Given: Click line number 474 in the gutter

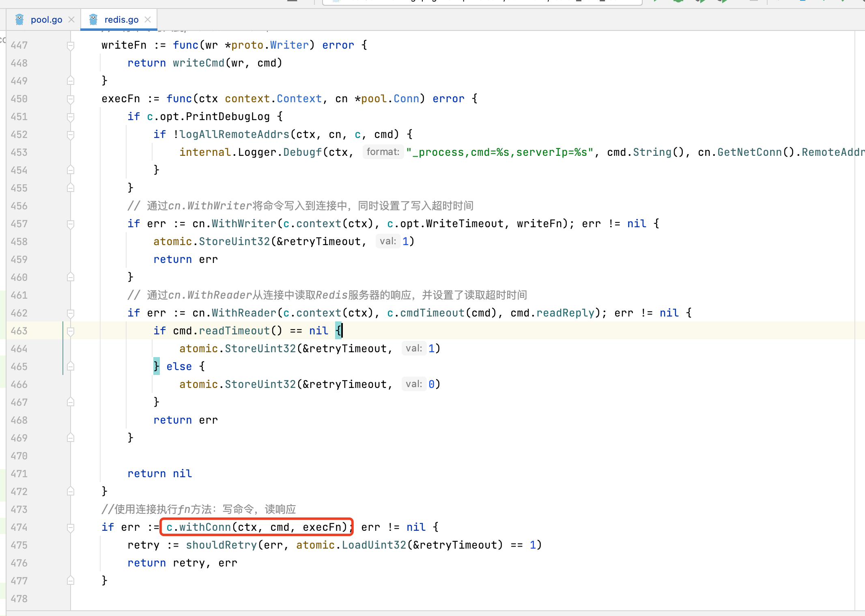Looking at the screenshot, I should pyautogui.click(x=19, y=527).
